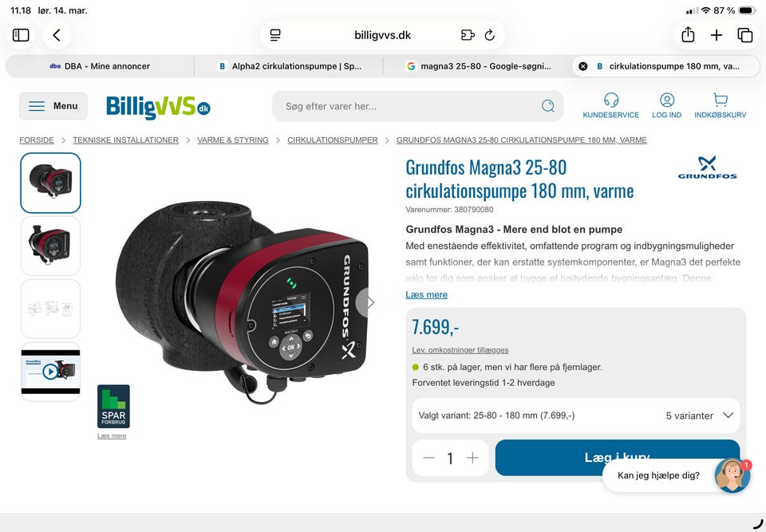Select the second pump thumbnail

(x=50, y=246)
